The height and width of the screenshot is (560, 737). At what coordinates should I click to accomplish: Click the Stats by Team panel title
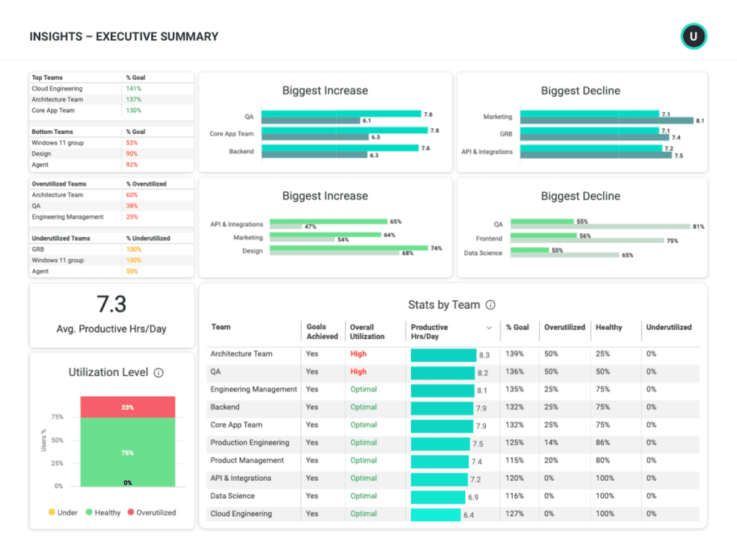coord(443,304)
